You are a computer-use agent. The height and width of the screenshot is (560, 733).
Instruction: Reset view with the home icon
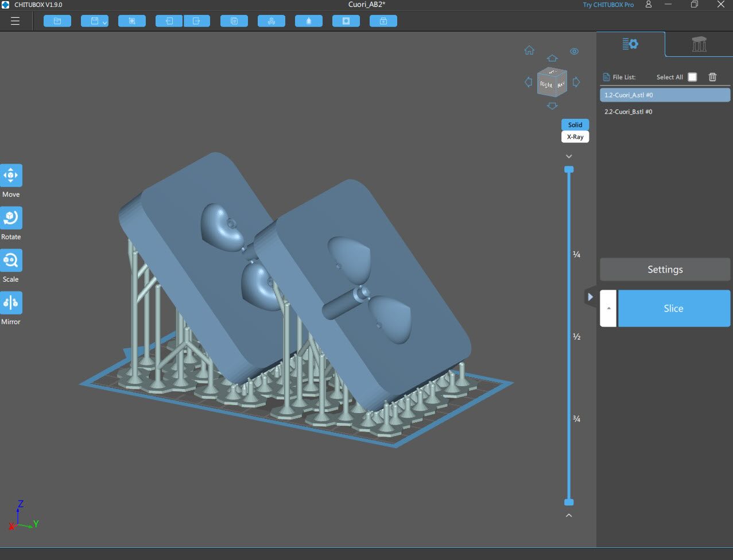529,50
